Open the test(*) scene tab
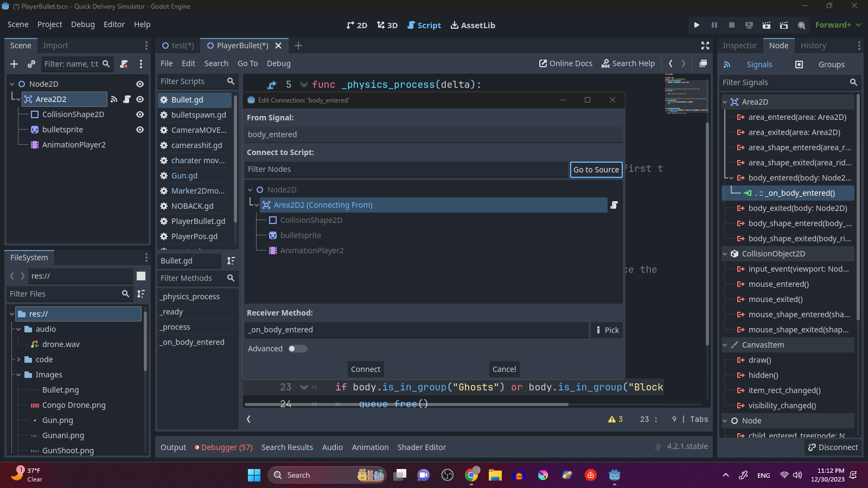This screenshot has width=868, height=488. click(178, 46)
